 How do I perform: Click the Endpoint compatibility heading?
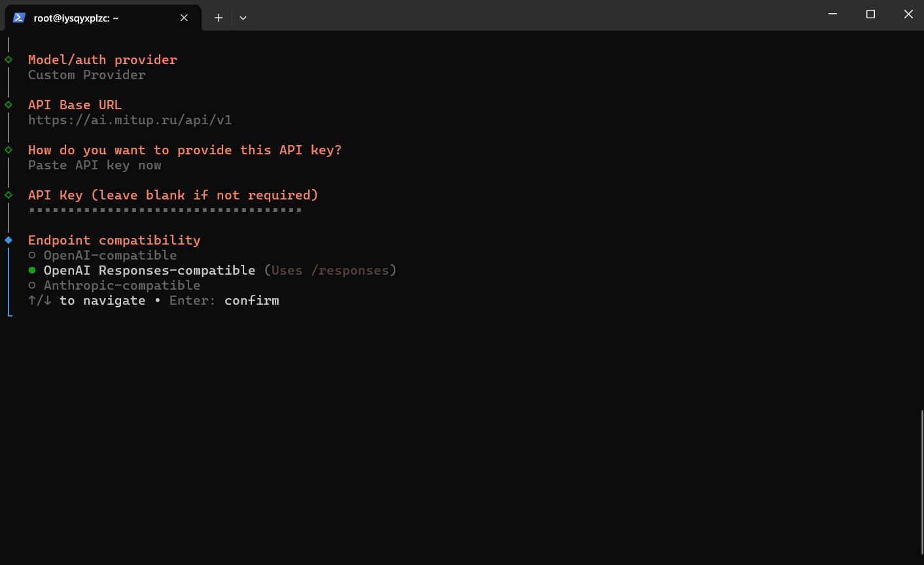point(115,240)
